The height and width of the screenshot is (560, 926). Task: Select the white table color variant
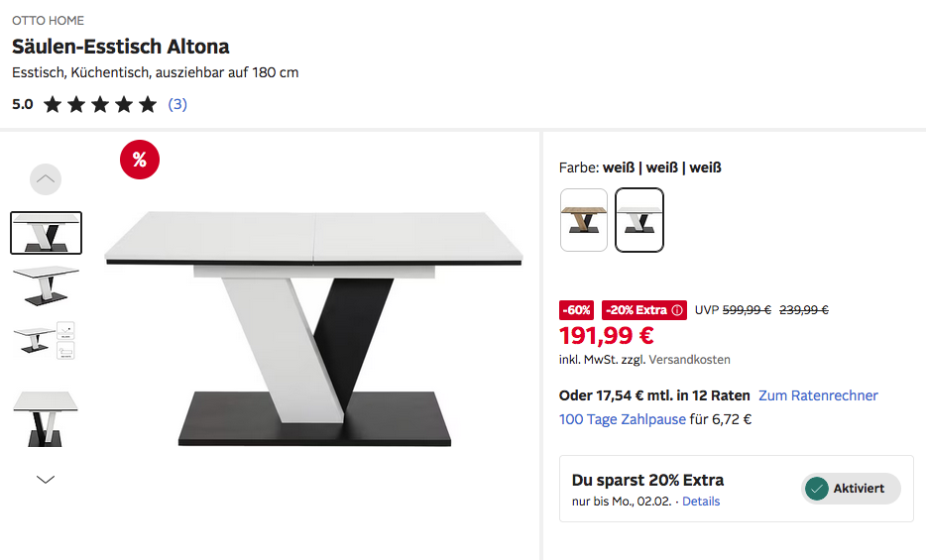point(639,220)
